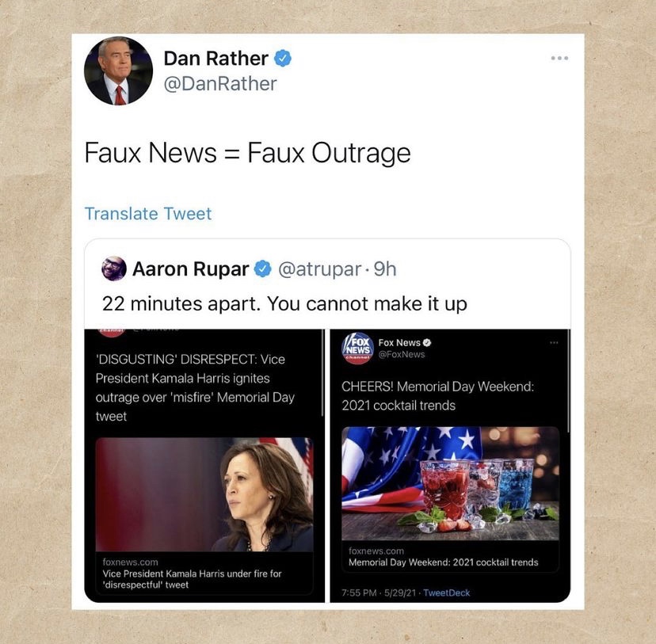The height and width of the screenshot is (644, 656).
Task: Open Aaron Rupar's small avatar
Action: pyautogui.click(x=114, y=269)
